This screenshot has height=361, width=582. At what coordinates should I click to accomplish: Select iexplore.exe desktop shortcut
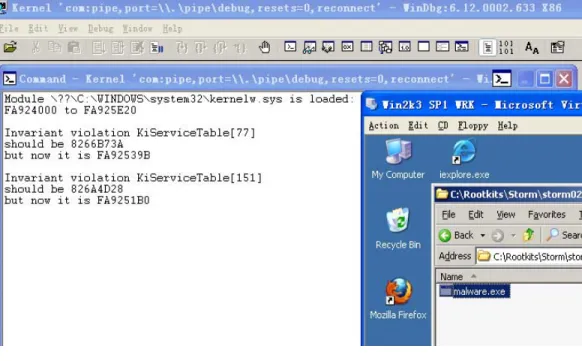(464, 159)
